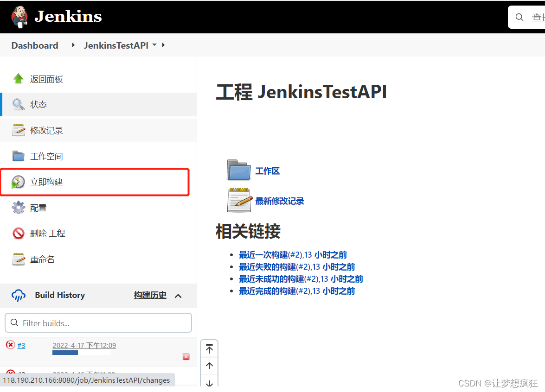The image size is (545, 392).
Task: Choose 重命名 in sidebar
Action: 42,259
